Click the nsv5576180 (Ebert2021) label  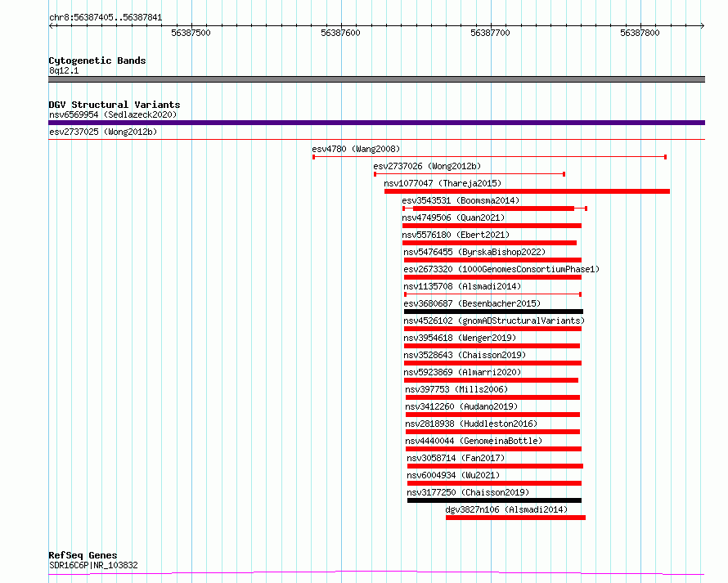click(456, 235)
